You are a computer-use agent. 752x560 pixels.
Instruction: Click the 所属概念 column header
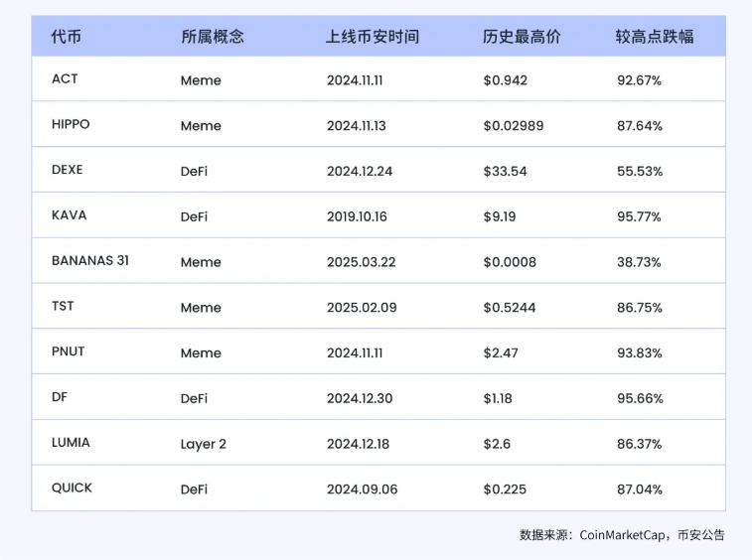[x=212, y=37]
